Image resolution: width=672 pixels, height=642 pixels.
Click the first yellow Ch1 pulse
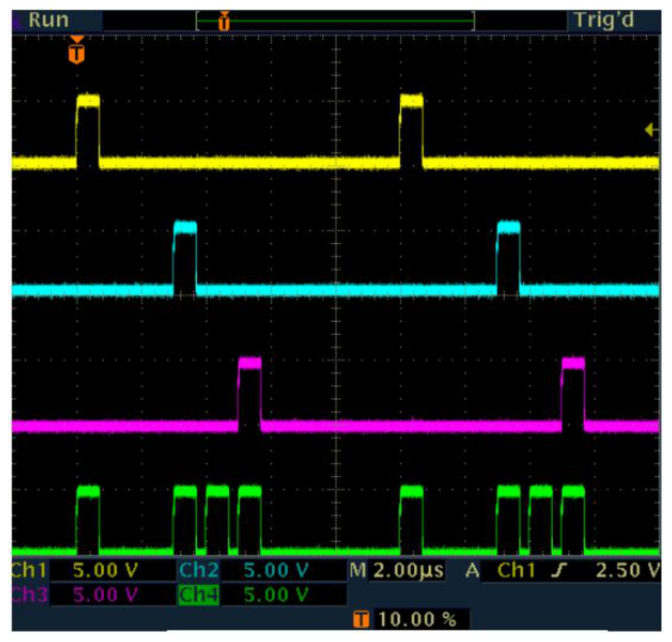point(88,130)
